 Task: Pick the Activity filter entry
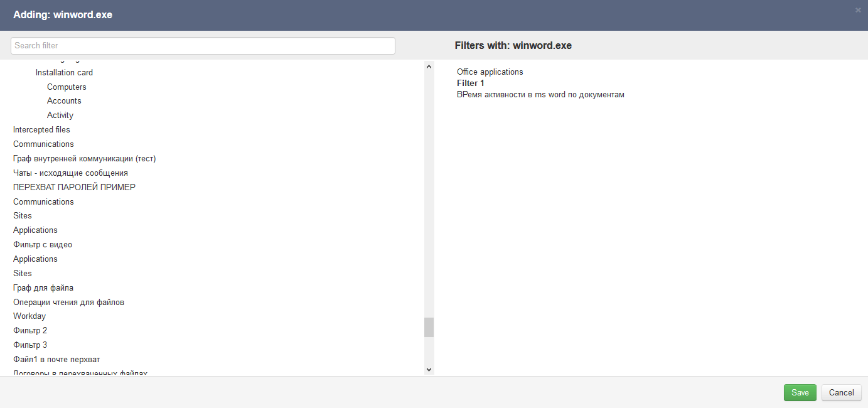tap(60, 115)
